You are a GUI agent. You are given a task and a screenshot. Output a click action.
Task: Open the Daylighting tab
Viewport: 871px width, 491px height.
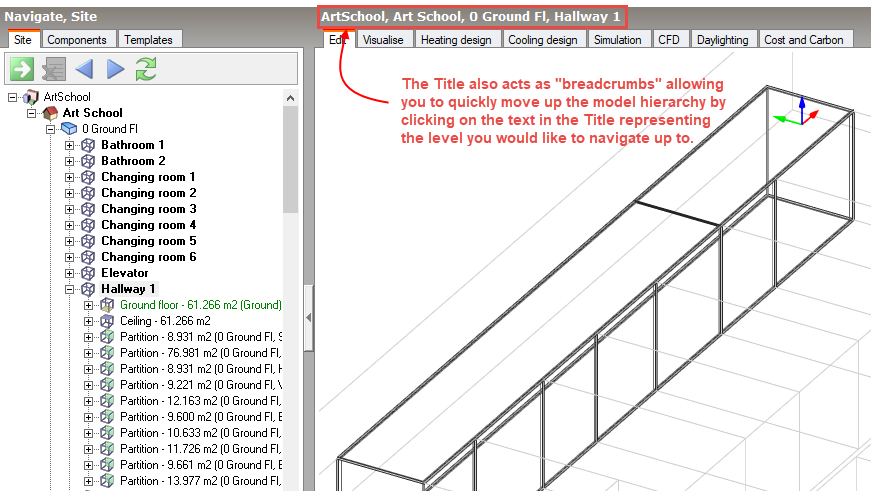pos(721,40)
